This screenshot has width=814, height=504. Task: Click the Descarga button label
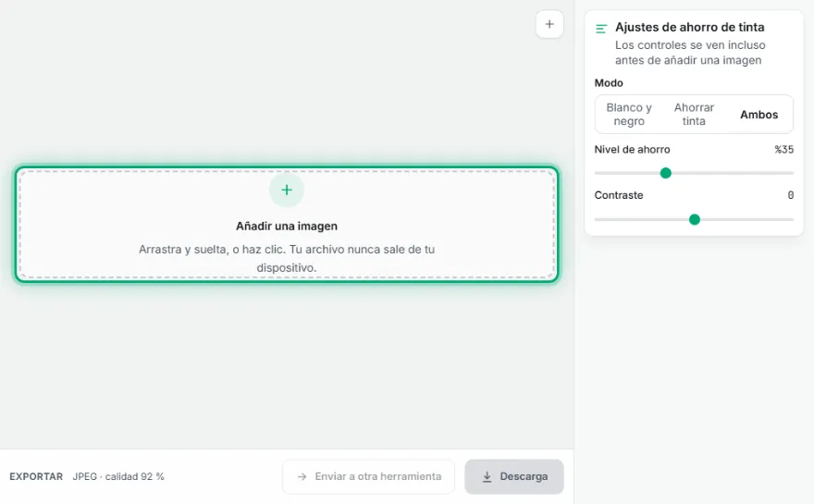click(x=524, y=476)
